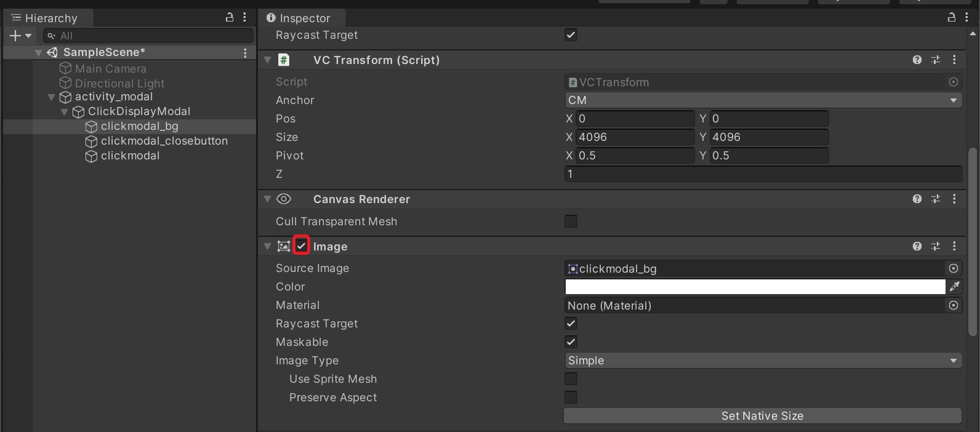The width and height of the screenshot is (980, 432).
Task: Enable Cull Transparent Mesh checkbox
Action: tap(571, 222)
